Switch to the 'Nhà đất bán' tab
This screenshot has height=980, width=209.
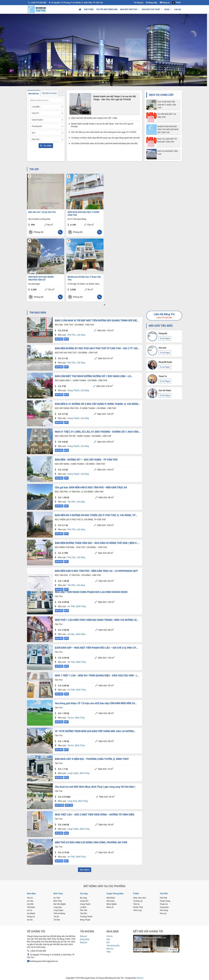34,94
